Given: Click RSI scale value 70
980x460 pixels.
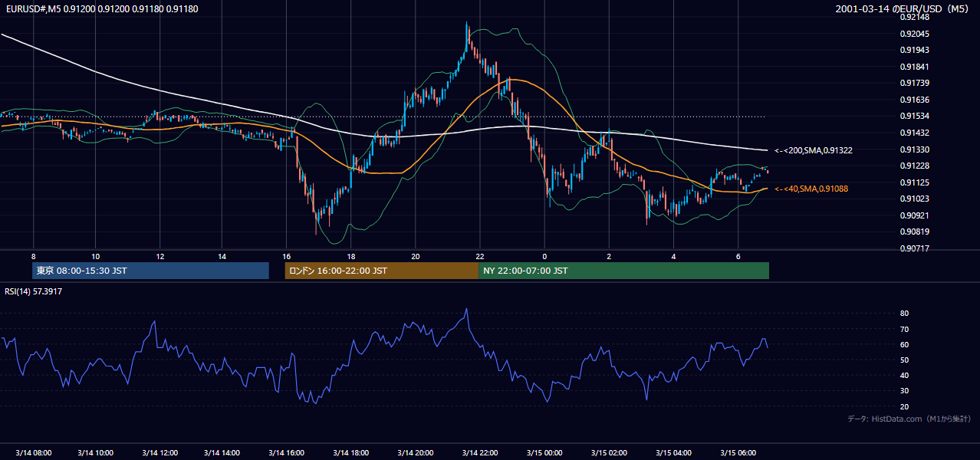Looking at the screenshot, I should (904, 329).
